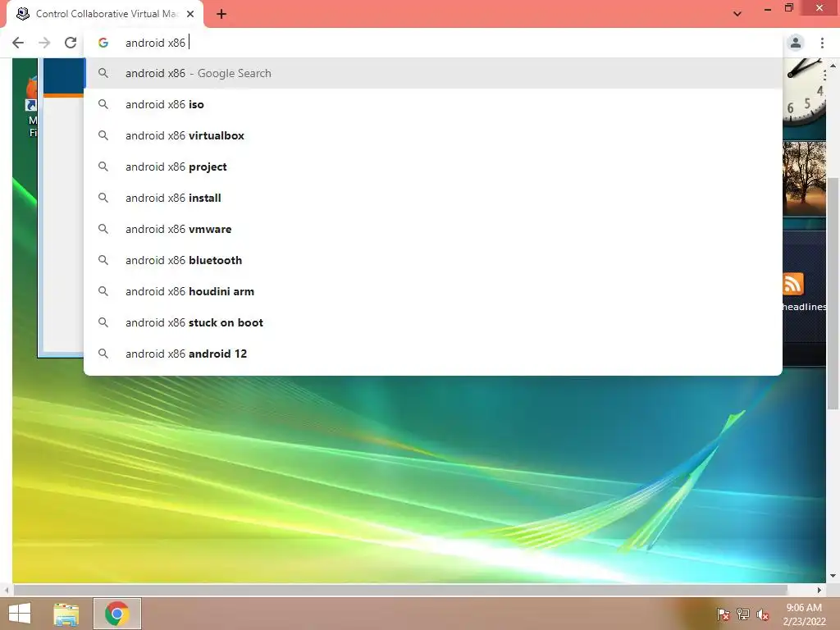
Task: Close the Control Collaborative Virtual Machine tab
Action: tap(190, 14)
